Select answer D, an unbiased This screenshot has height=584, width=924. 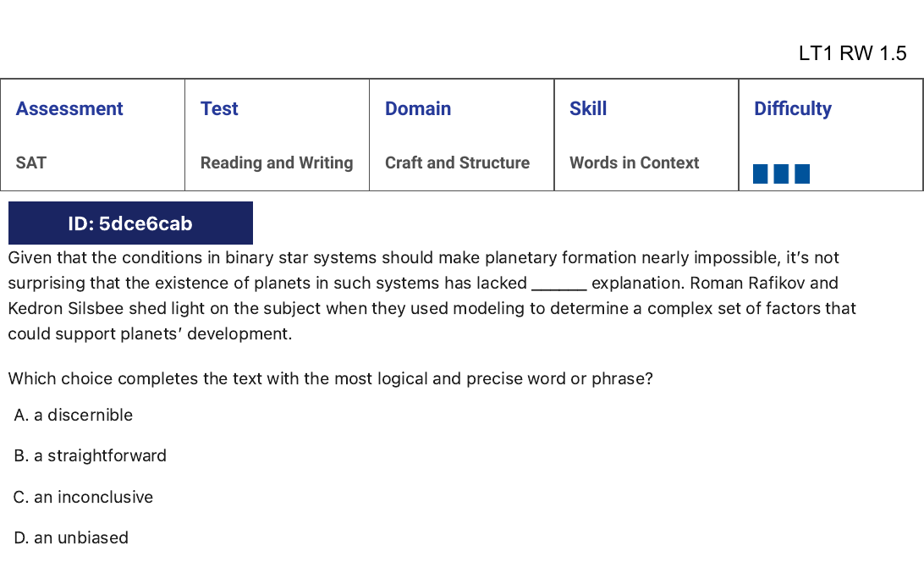coord(72,537)
